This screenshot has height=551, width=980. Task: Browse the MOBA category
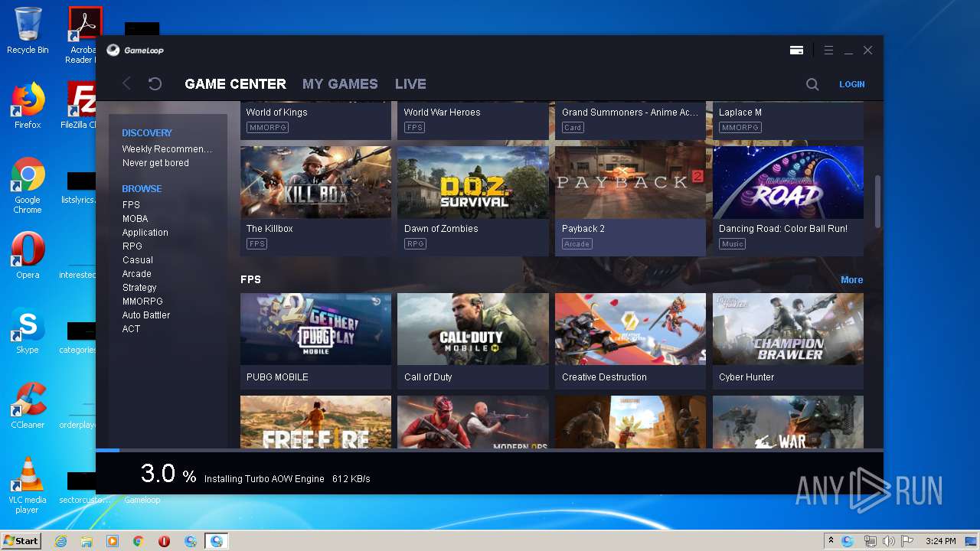click(x=135, y=219)
